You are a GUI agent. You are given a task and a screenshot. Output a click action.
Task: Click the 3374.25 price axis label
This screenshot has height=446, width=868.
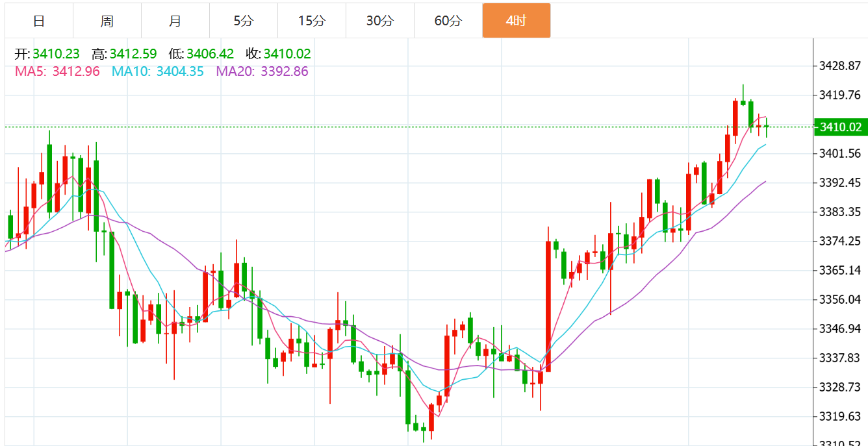tap(840, 241)
